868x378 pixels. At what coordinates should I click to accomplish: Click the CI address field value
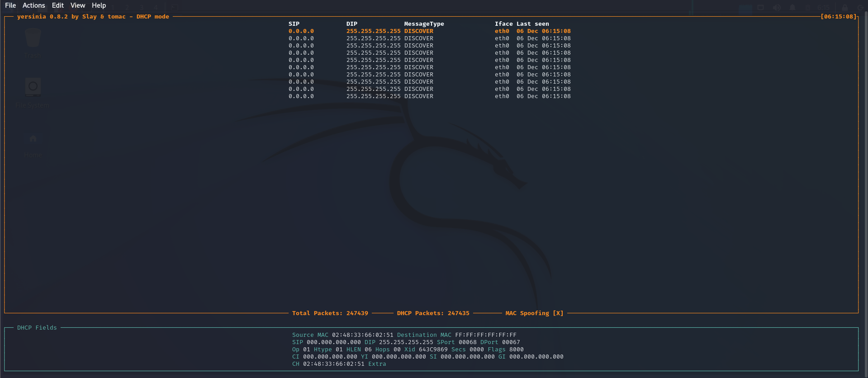tap(330, 357)
